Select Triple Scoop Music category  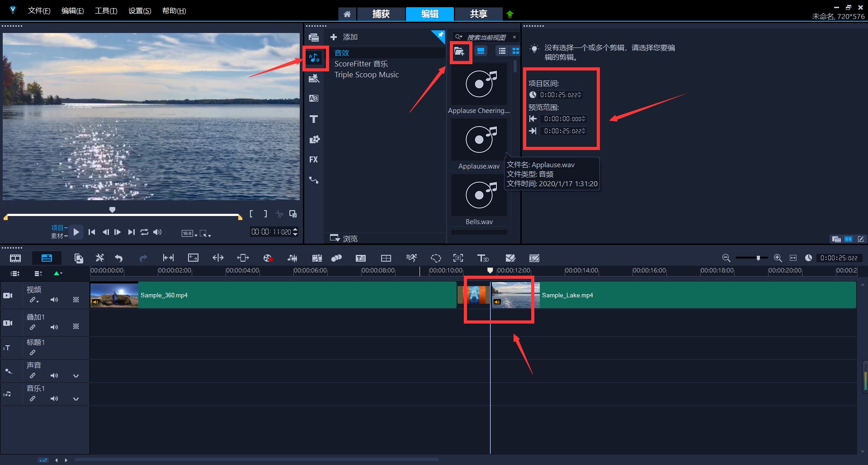(367, 75)
